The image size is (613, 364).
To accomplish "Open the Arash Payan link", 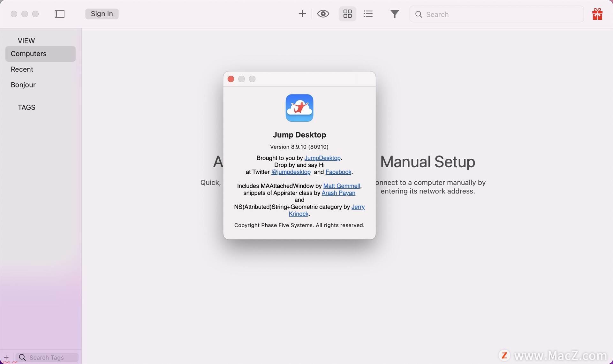I will click(x=338, y=193).
